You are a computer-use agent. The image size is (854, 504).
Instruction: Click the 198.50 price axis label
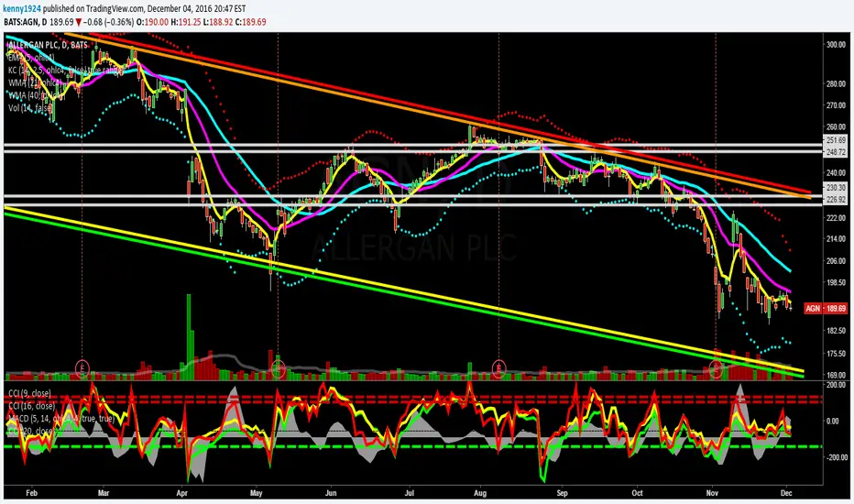[836, 283]
